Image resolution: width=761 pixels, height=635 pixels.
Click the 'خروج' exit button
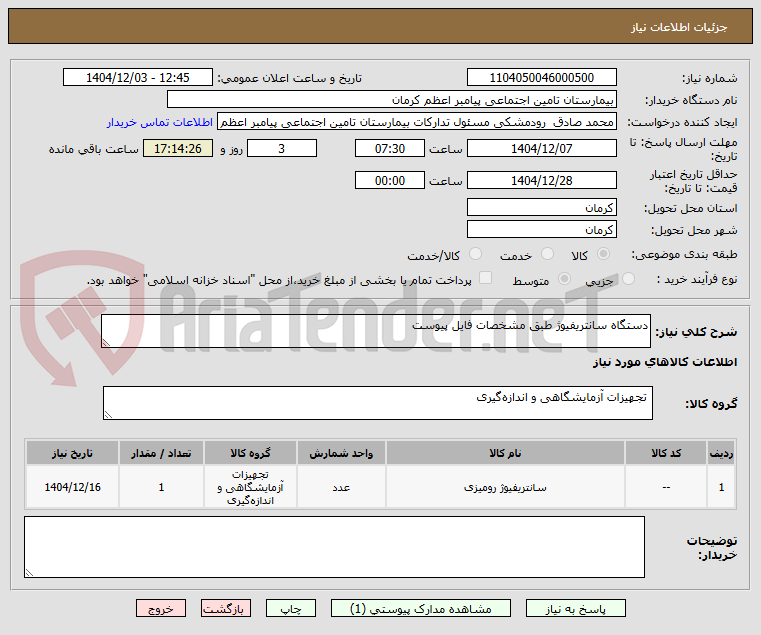161,608
